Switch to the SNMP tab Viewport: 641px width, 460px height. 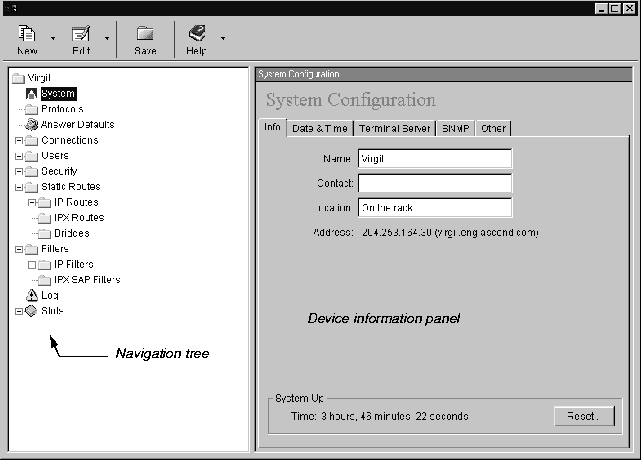pyautogui.click(x=456, y=128)
